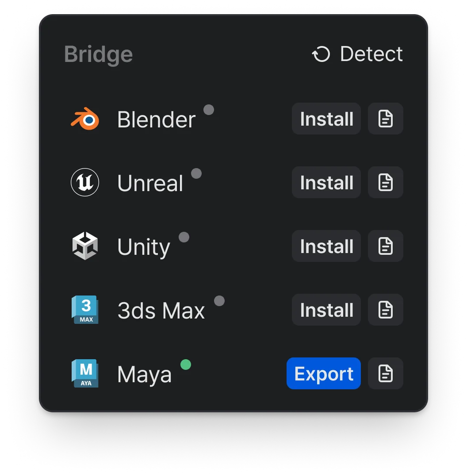Image resolution: width=467 pixels, height=476 pixels.
Task: Click the Unity cube logo icon
Action: tap(85, 246)
